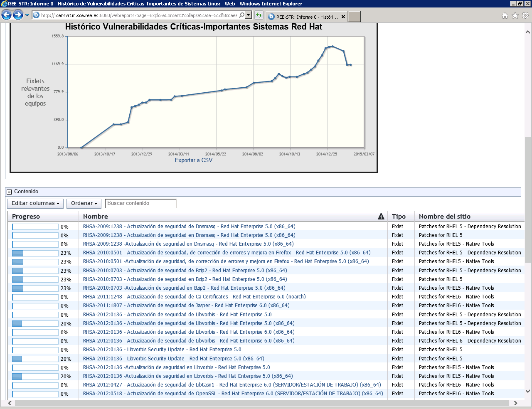
Task: Click horizontal scrollbar left arrow
Action: pyautogui.click(x=10, y=403)
